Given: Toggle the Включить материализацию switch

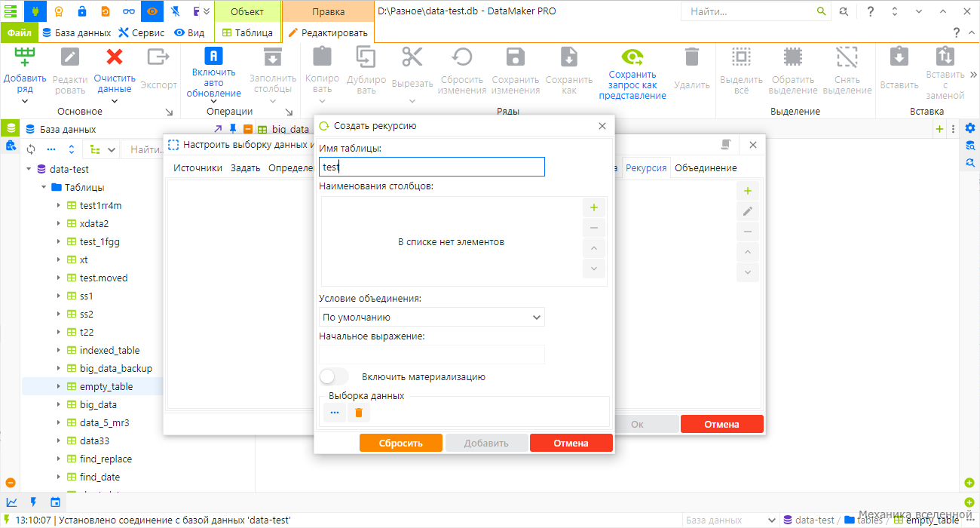Looking at the screenshot, I should click(335, 376).
